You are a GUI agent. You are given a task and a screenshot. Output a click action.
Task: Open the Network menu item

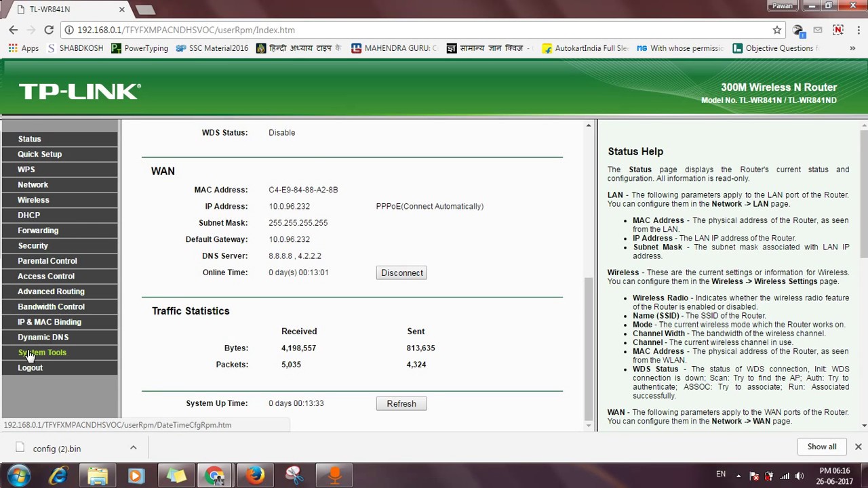coord(60,184)
